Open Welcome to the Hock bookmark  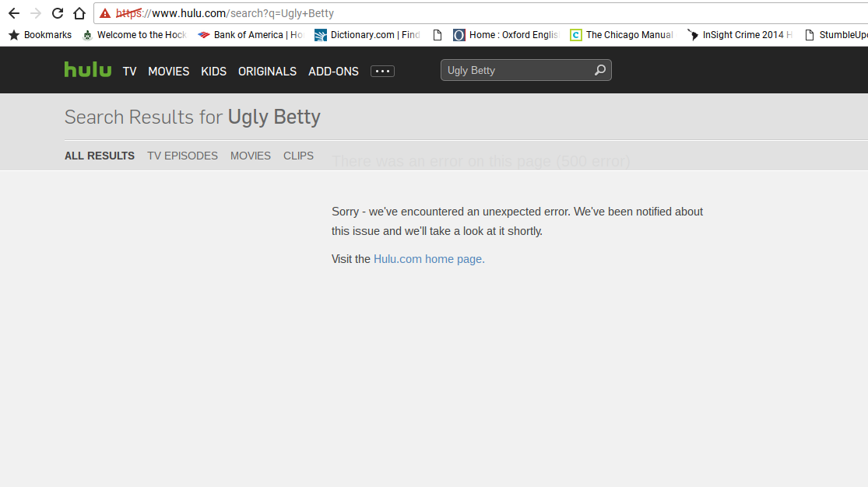[x=134, y=35]
